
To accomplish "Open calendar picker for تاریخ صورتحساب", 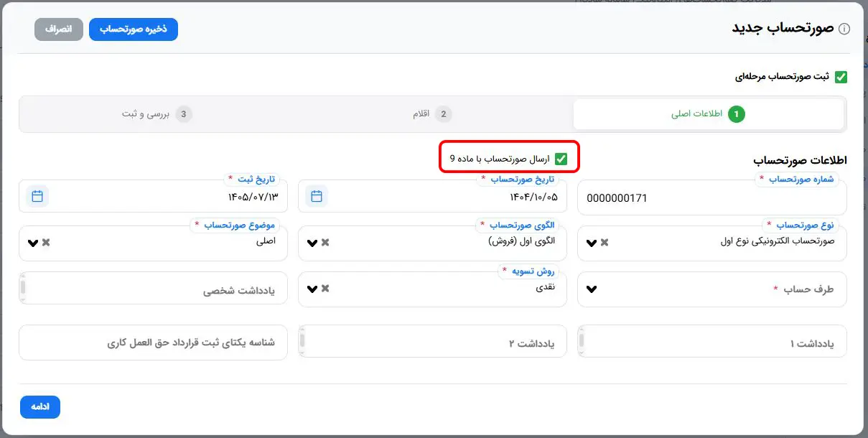I will tap(317, 195).
